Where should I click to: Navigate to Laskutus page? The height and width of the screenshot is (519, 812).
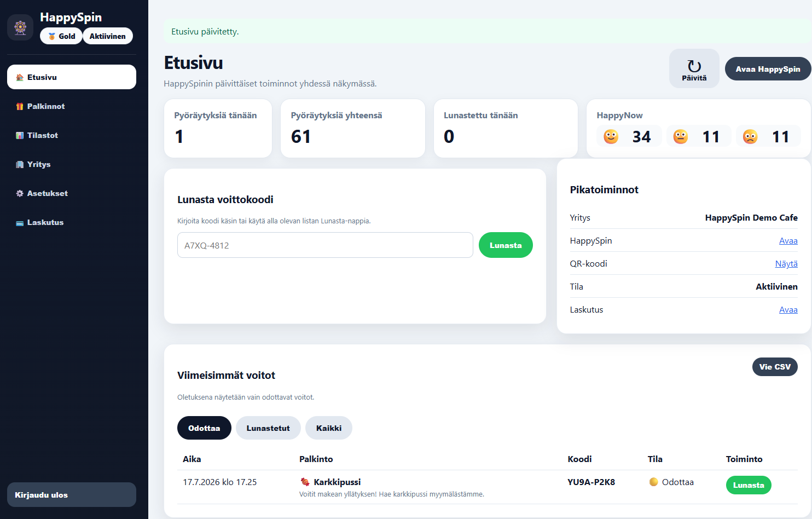click(72, 222)
